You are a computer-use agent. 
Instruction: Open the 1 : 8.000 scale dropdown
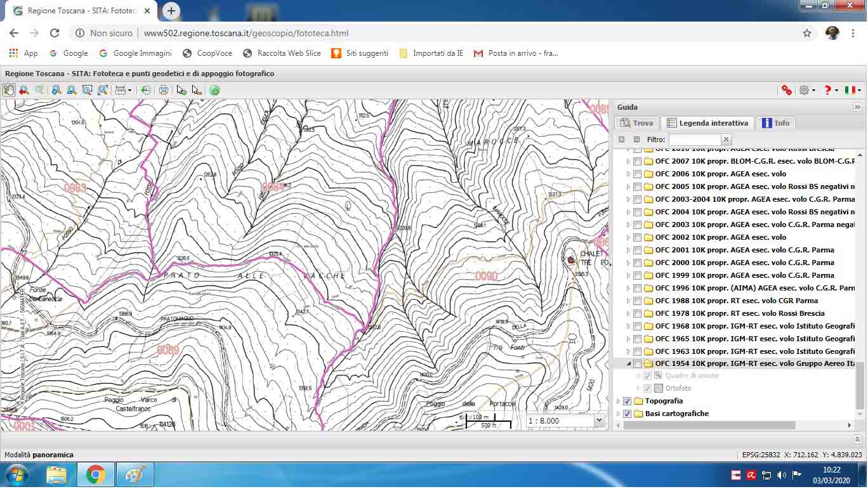(599, 421)
